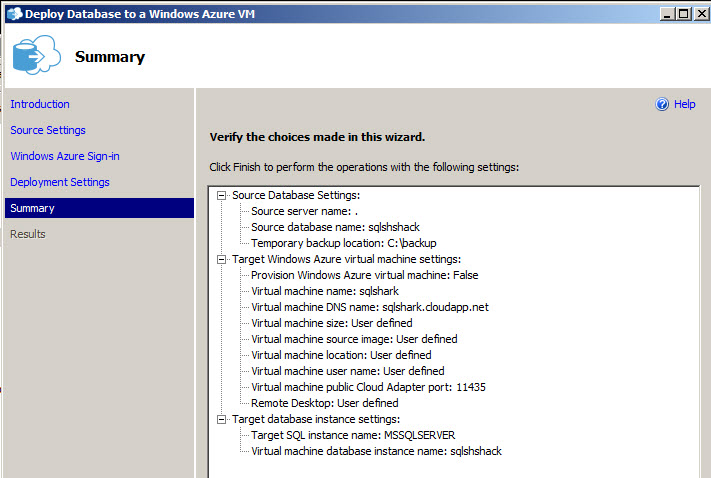Click 'Verify the choices made in this wizard.' heading
Viewport: 711px width, 478px height.
click(317, 137)
